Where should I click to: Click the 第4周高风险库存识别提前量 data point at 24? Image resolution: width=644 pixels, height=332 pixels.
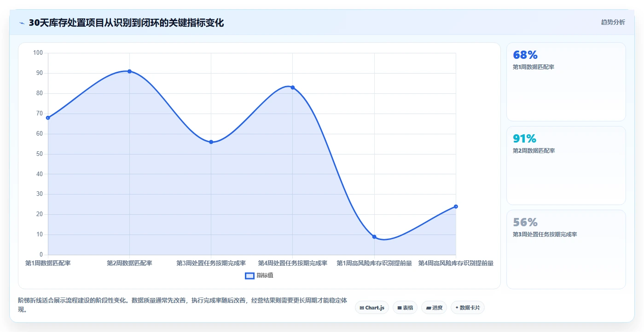click(456, 206)
